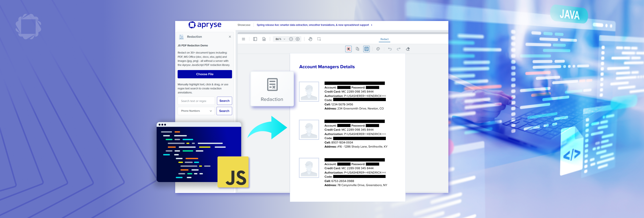Click the JAVA label on the banner
This screenshot has height=218, width=644.
pos(570,15)
